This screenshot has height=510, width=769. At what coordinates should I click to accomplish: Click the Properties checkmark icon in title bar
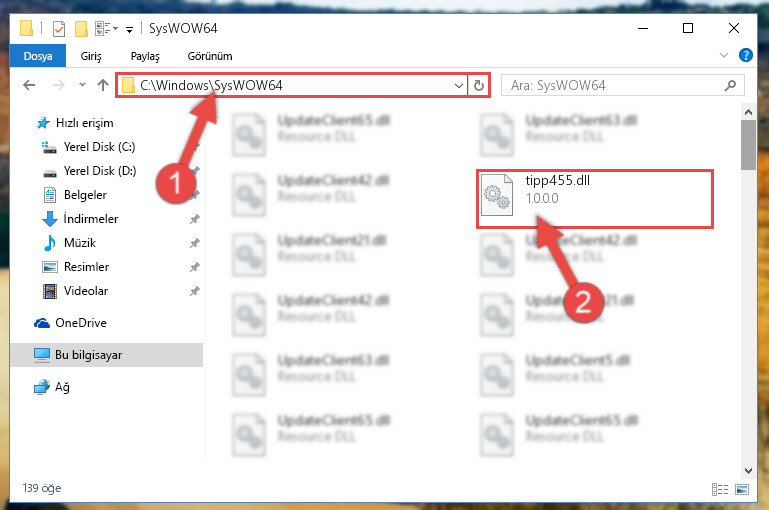click(x=58, y=29)
